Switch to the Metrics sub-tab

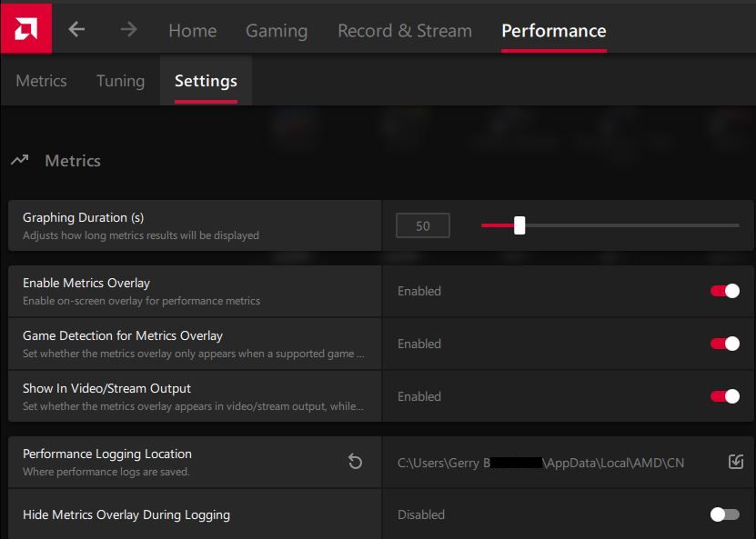coord(41,80)
